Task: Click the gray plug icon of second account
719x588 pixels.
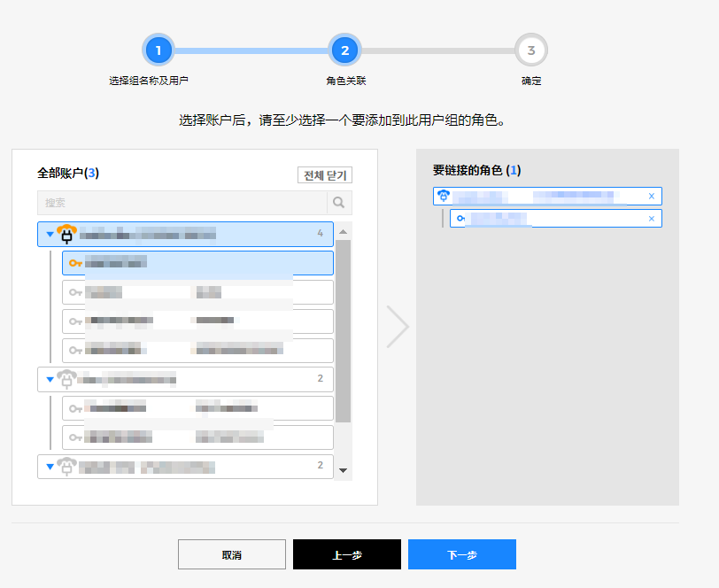Action: (66, 380)
